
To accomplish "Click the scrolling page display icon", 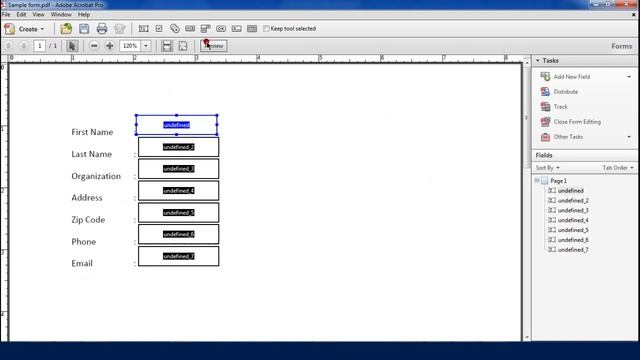I will coord(167,46).
